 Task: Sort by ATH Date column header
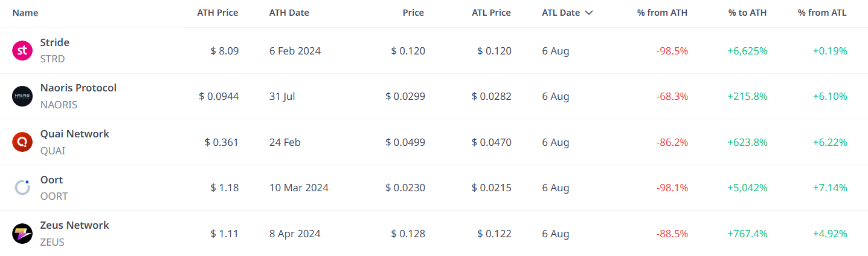click(289, 13)
